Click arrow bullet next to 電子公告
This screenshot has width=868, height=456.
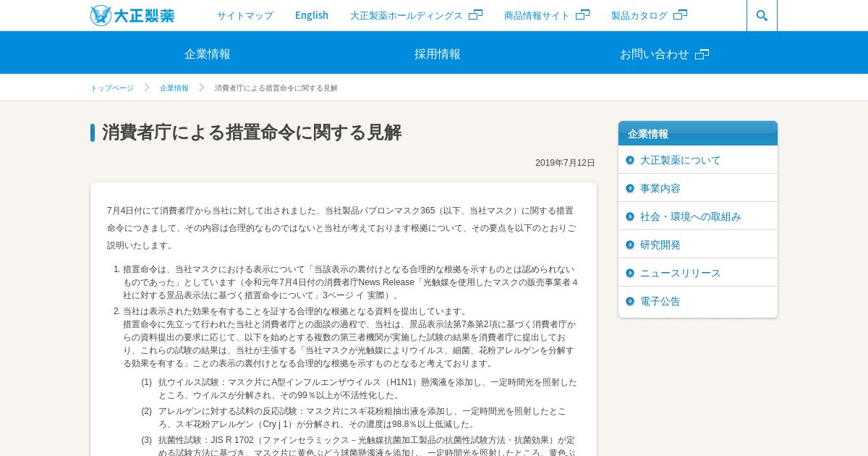pyautogui.click(x=630, y=301)
